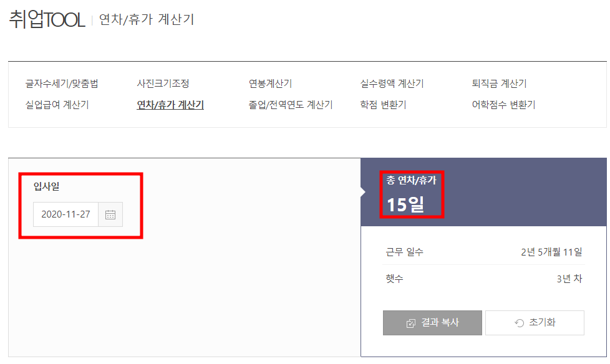Image resolution: width=610 pixels, height=364 pixels.
Task: Open the calendar date picker icon
Action: [x=110, y=214]
